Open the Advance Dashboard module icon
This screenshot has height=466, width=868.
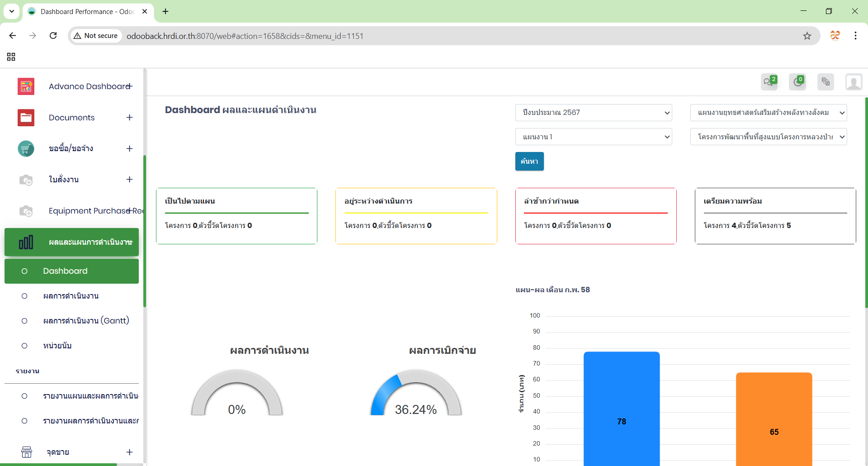point(26,86)
